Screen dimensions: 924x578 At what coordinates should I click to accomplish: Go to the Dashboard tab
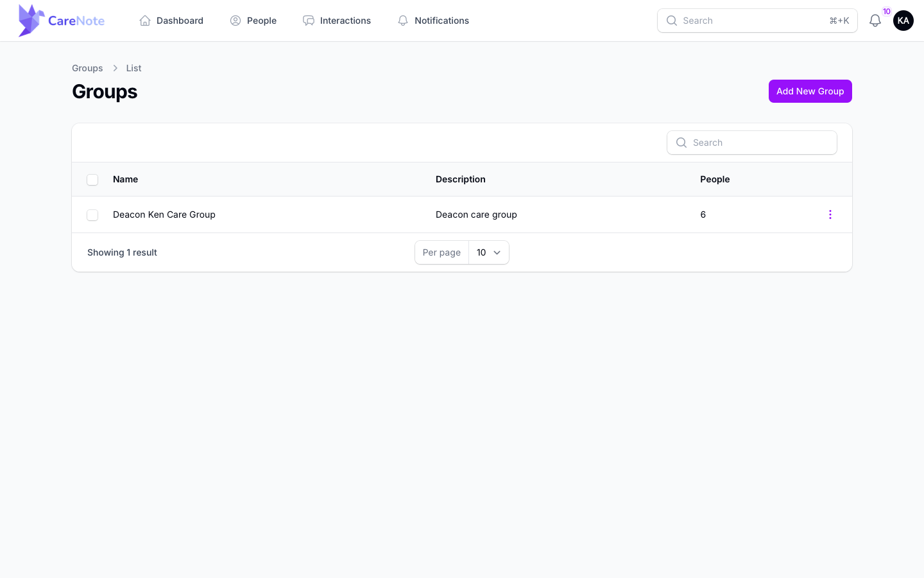(171, 21)
